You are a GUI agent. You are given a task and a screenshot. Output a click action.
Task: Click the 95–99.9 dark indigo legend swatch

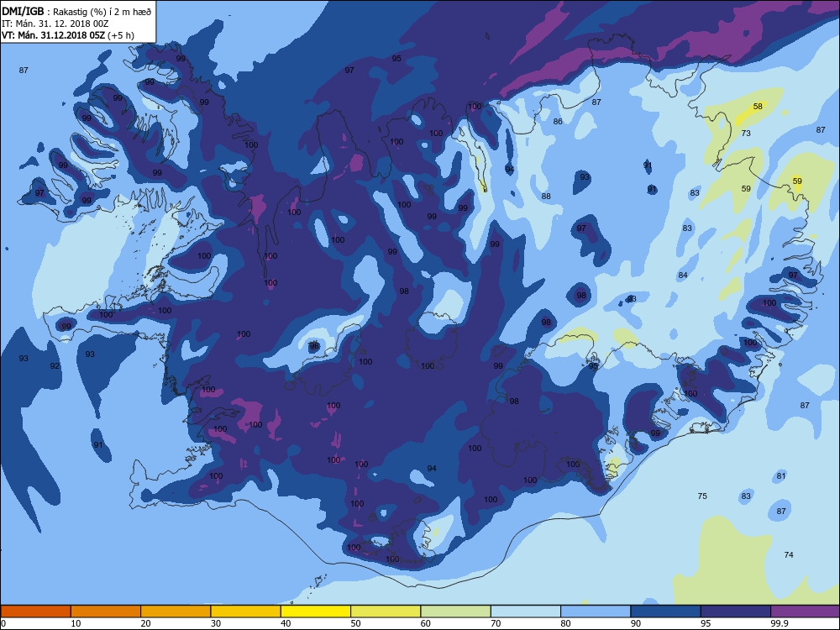[736, 612]
